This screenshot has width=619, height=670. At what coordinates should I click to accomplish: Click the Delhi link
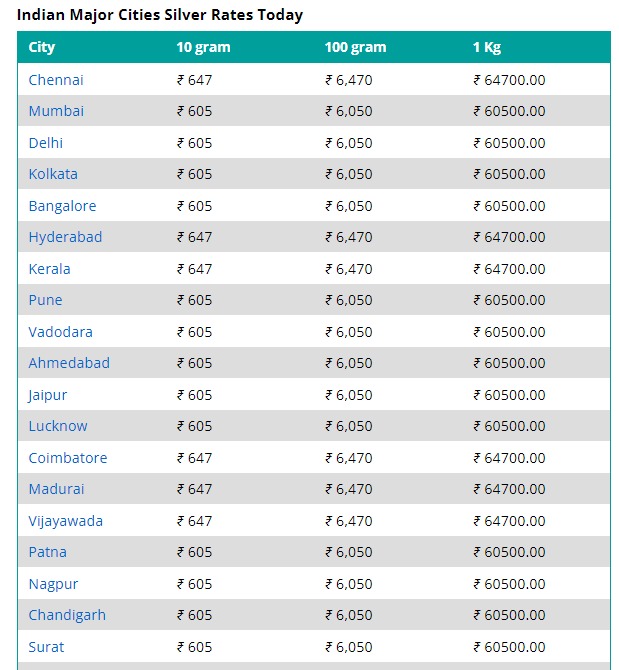tap(46, 143)
